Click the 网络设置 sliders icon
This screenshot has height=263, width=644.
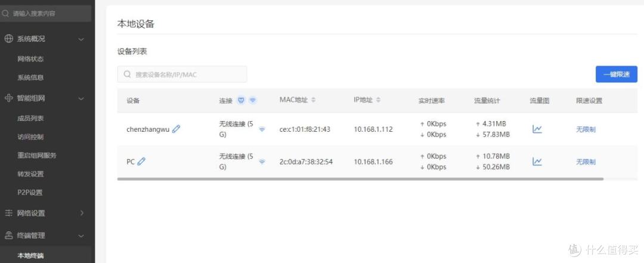[8, 213]
